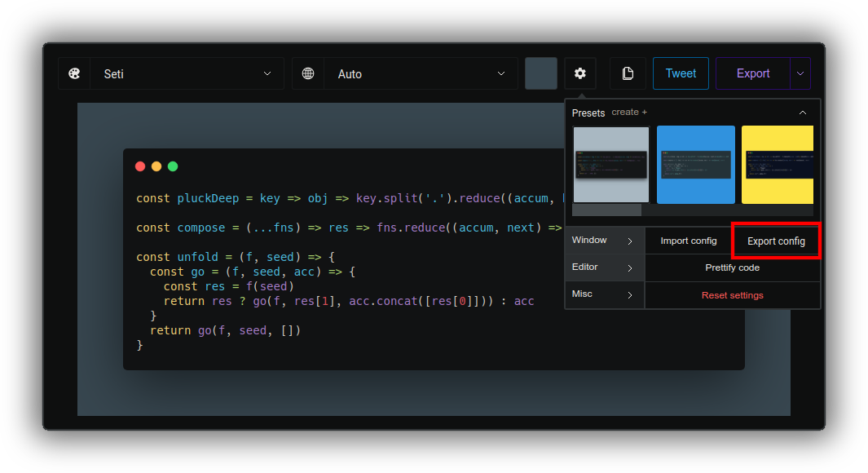The height and width of the screenshot is (473, 868).
Task: Select the yellow preset thumbnail
Action: click(778, 165)
